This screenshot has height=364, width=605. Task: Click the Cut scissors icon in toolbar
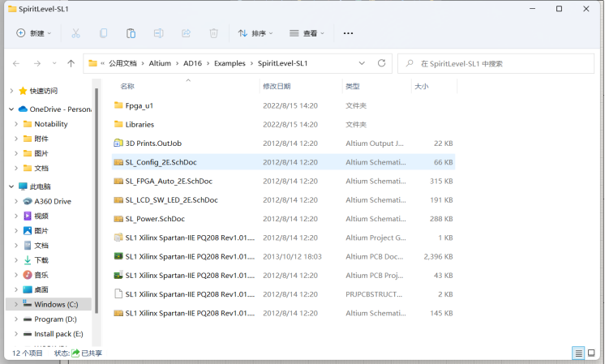tap(75, 33)
